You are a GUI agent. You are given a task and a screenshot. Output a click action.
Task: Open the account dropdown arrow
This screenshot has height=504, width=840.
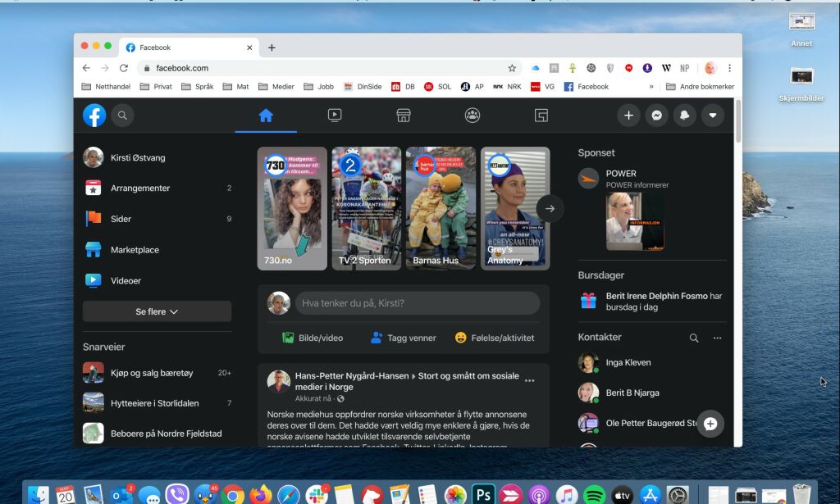[x=713, y=115]
